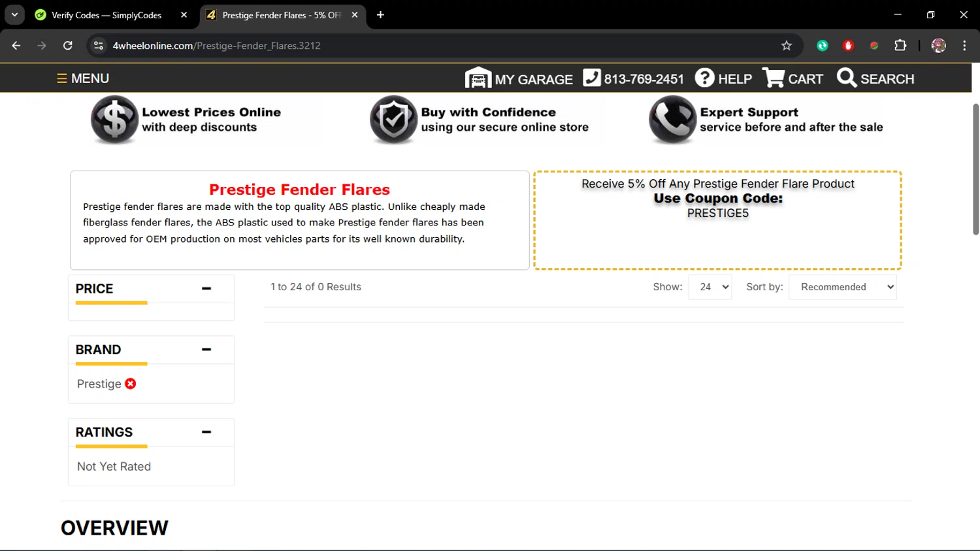Bookmark this page with star
The width and height of the screenshot is (980, 551).
pos(787,46)
